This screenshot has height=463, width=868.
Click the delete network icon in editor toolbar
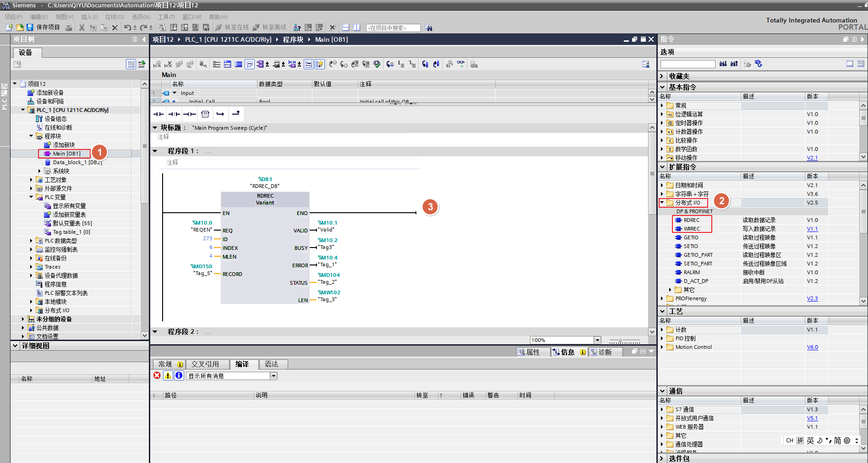coord(168,64)
